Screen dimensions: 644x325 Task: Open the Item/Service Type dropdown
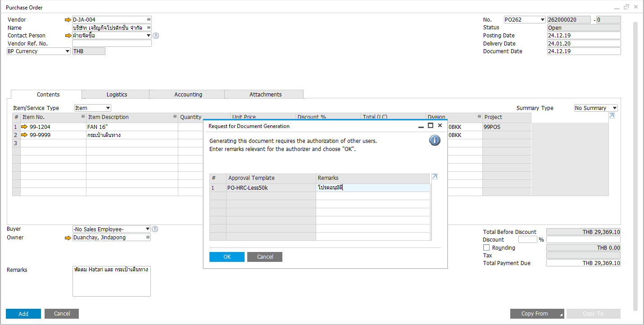[x=108, y=108]
